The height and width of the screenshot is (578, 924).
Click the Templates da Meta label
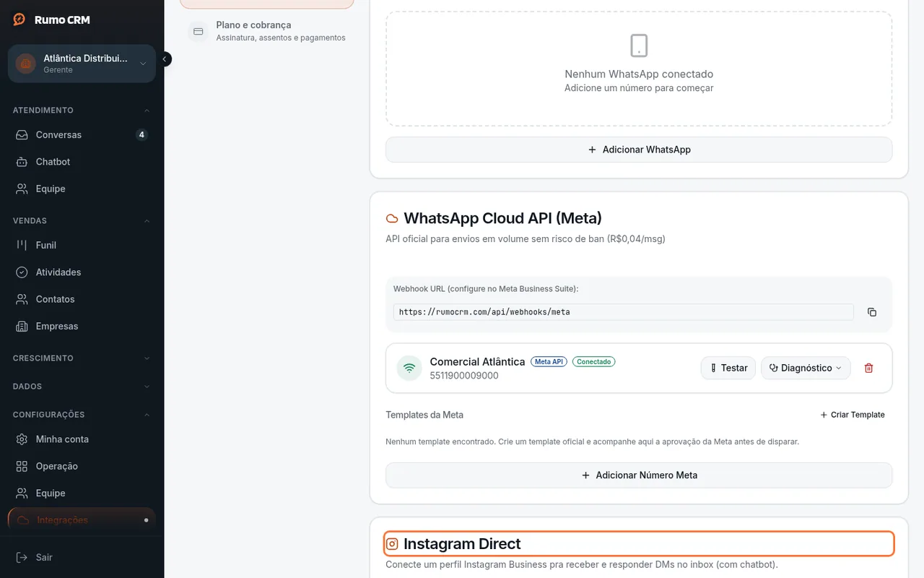[424, 415]
